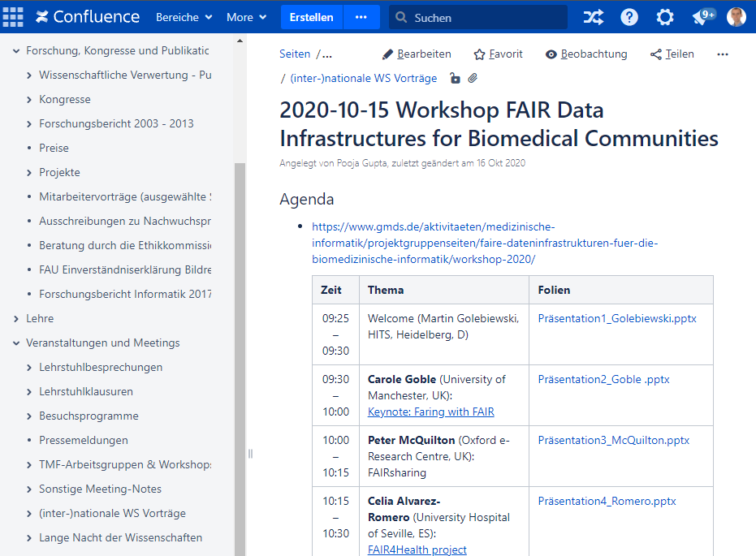Open Beratung durch die Ethikkommission page
The height and width of the screenshot is (556, 756).
125,245
